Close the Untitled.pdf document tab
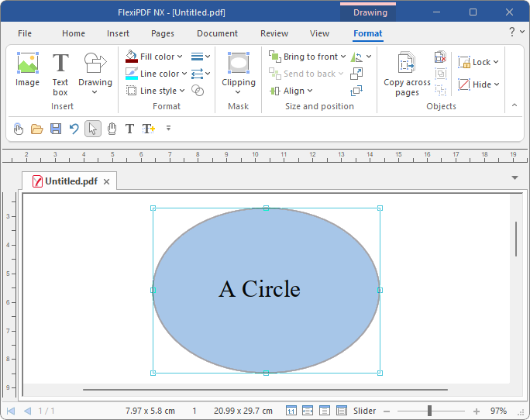Image resolution: width=530 pixels, height=420 pixels. pos(107,182)
